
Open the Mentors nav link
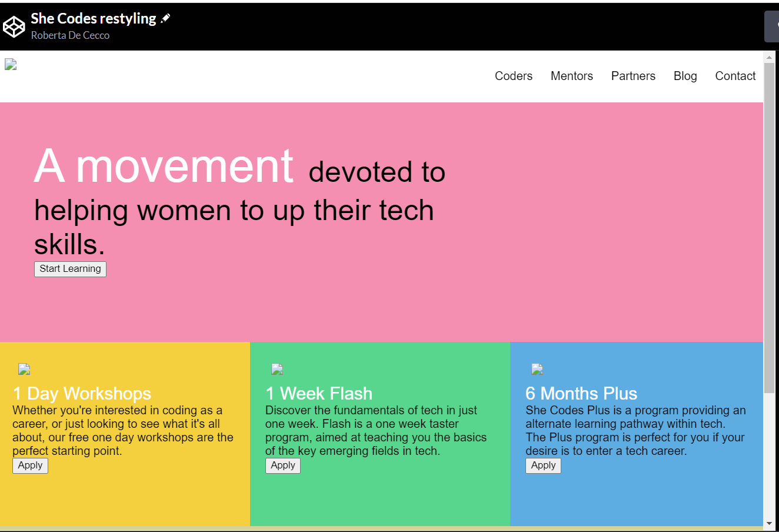pyautogui.click(x=572, y=76)
